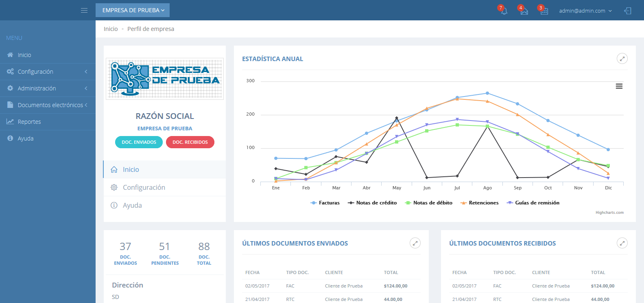Select Reportes in the sidebar menu
Viewport: 644px width, 303px height.
[29, 122]
